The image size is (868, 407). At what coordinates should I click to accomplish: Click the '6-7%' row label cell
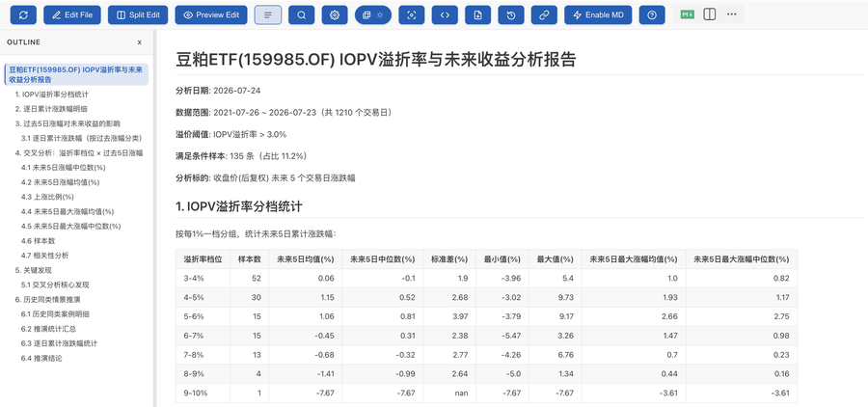[203, 337]
